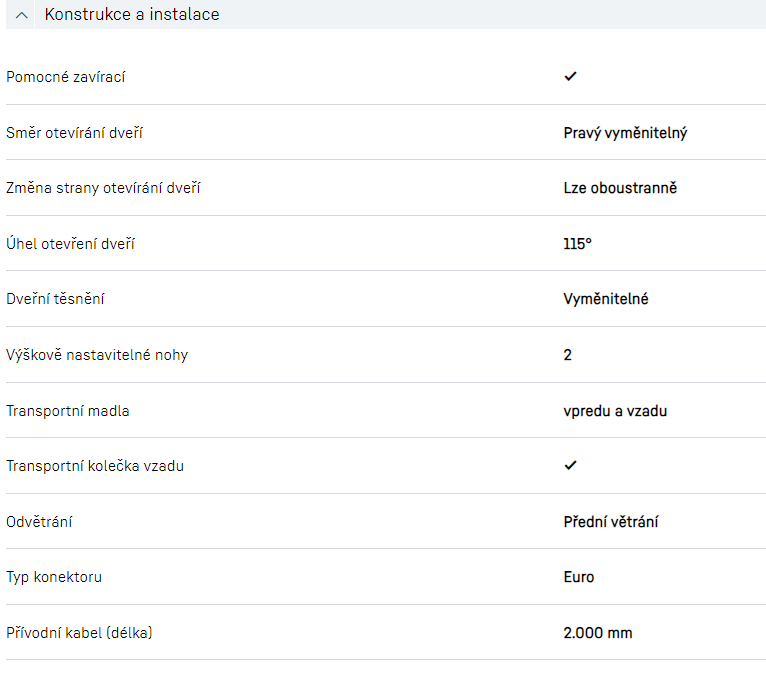This screenshot has height=673, width=766.
Task: Click the 115° door angle value
Action: point(578,243)
